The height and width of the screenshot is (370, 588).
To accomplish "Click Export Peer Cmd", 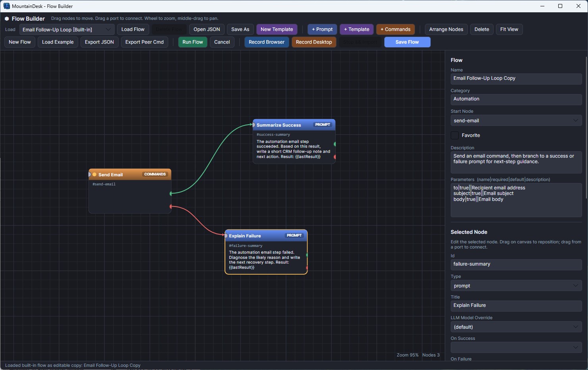I will 144,42.
